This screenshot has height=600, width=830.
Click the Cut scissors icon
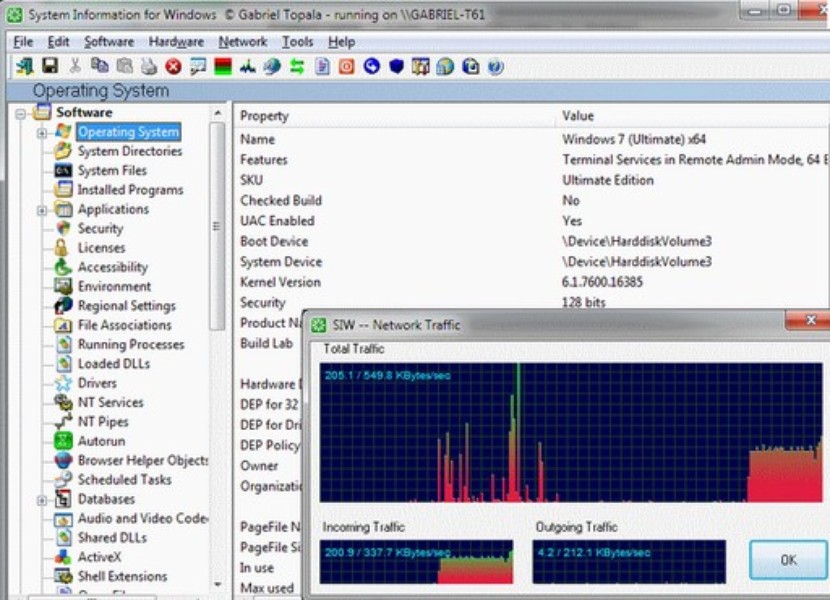75,66
